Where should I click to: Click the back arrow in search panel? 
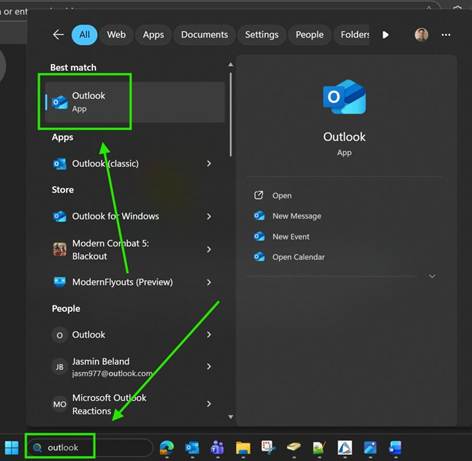(58, 35)
